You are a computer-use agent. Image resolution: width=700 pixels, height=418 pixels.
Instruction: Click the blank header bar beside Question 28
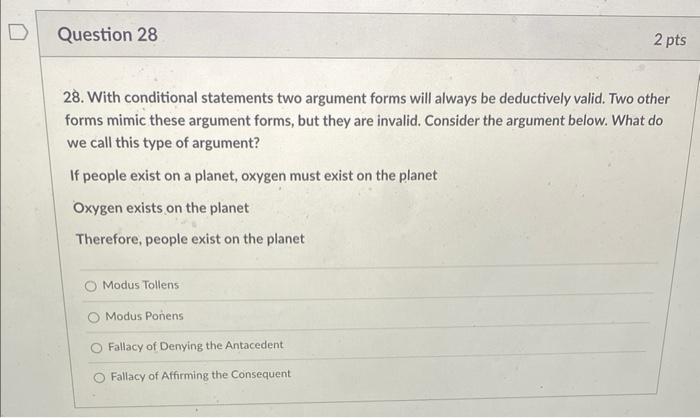point(404,36)
